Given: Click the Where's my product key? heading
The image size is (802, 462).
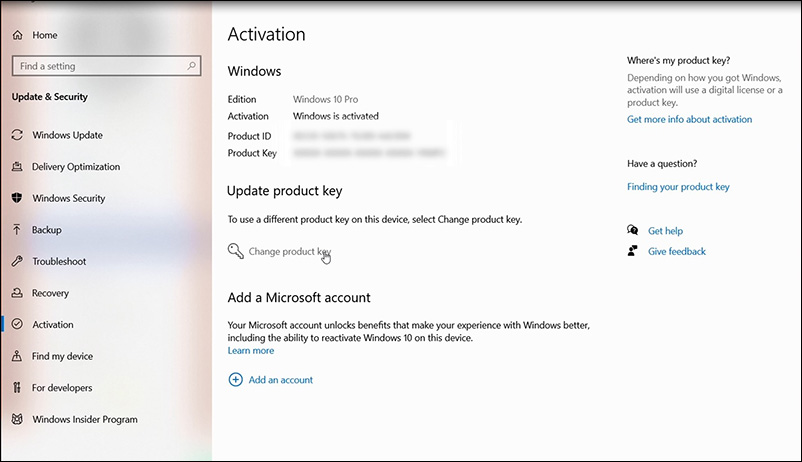Looking at the screenshot, I should pos(678,60).
